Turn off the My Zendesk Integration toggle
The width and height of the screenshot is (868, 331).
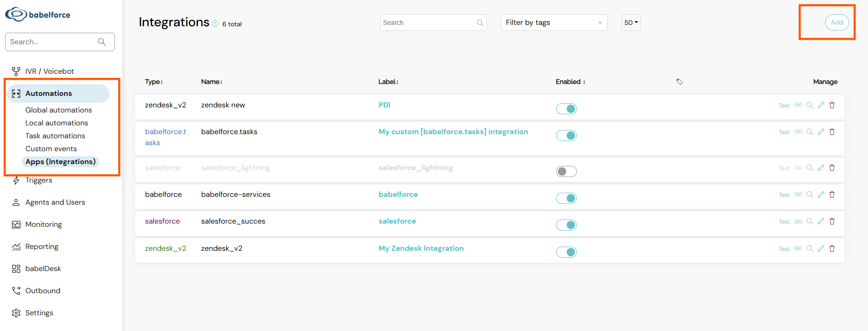(x=566, y=252)
